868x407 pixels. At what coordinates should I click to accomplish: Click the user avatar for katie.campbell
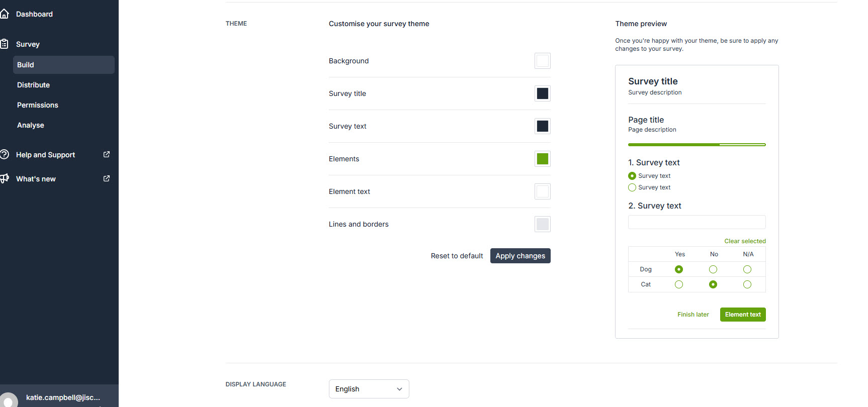(9, 400)
